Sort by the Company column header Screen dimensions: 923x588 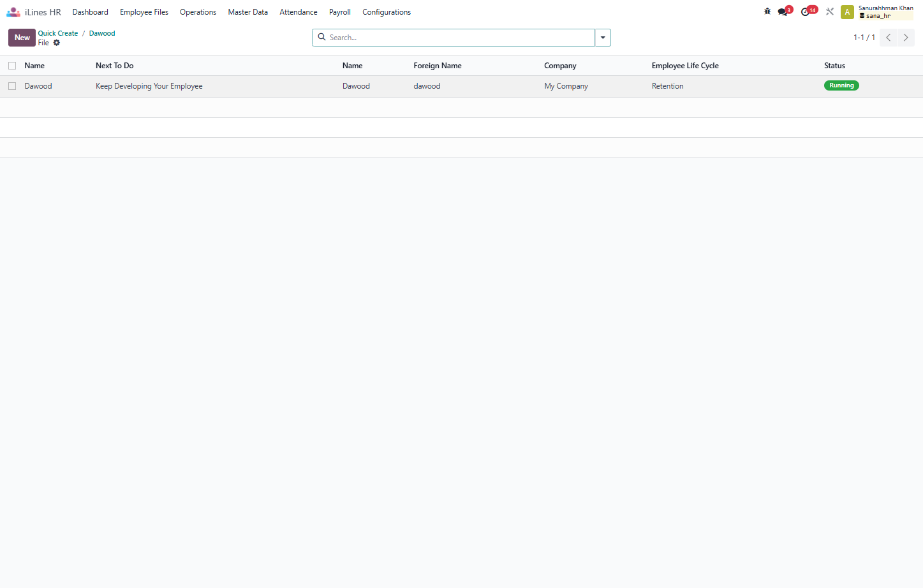click(x=560, y=66)
